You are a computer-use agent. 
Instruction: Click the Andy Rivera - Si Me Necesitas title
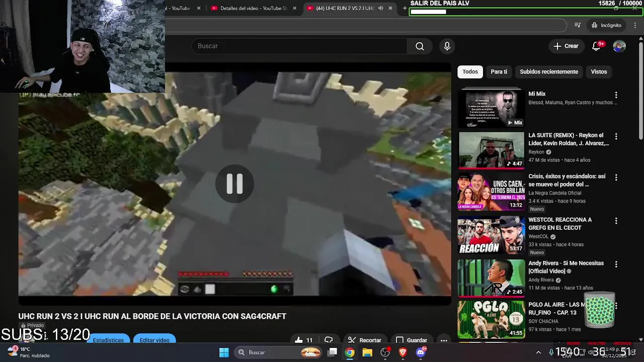click(x=566, y=267)
